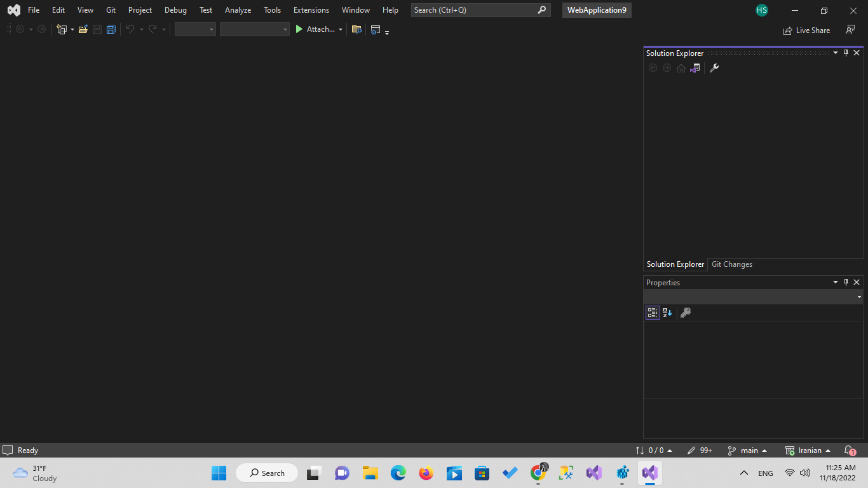Switch to the Git Changes tab

point(732,264)
